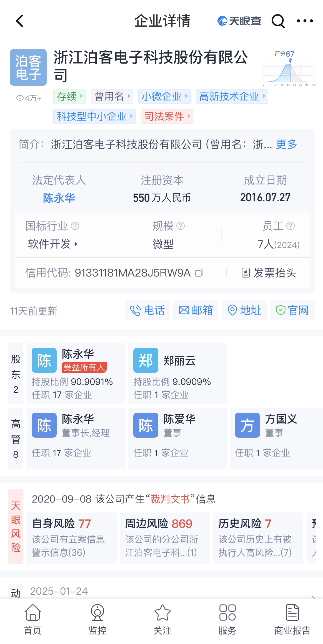Tap the 员工 help question icon
Screen dimensions: 323x644
[x=291, y=226]
